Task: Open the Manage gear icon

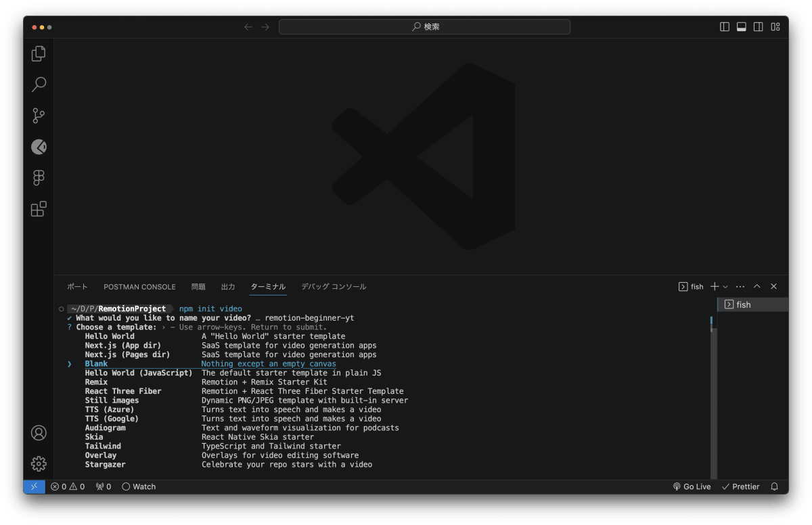Action: coord(39,463)
